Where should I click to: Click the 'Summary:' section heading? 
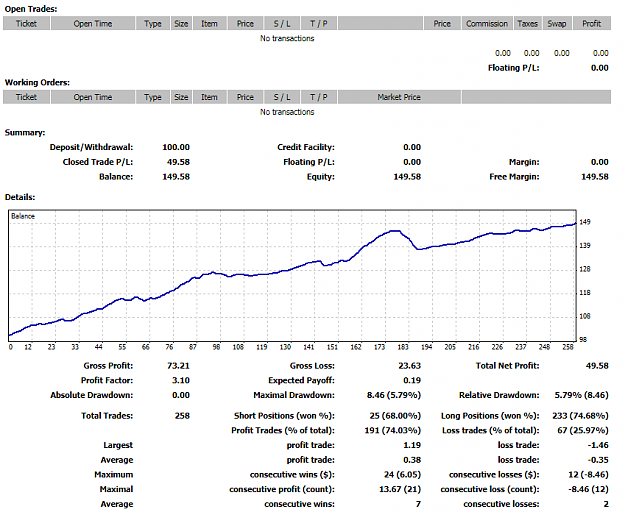(x=25, y=133)
